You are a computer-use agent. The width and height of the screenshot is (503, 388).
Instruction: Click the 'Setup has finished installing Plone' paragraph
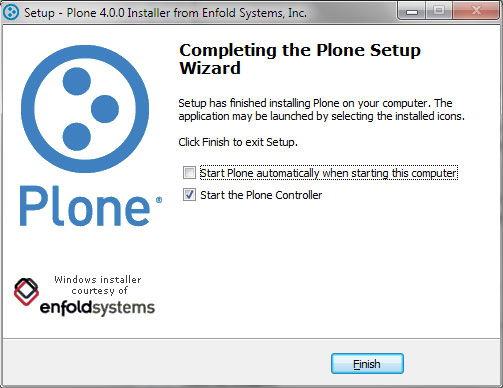point(321,110)
